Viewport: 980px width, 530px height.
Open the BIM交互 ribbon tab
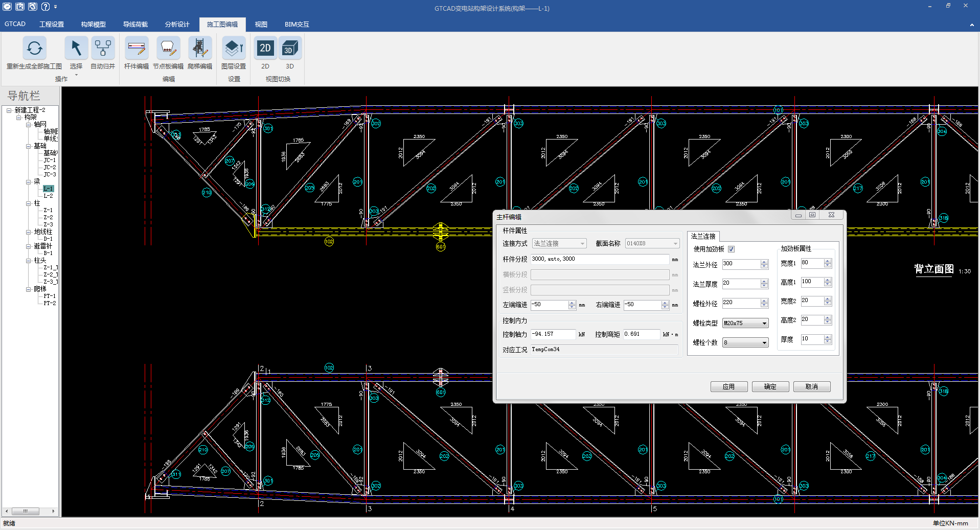pyautogui.click(x=297, y=25)
